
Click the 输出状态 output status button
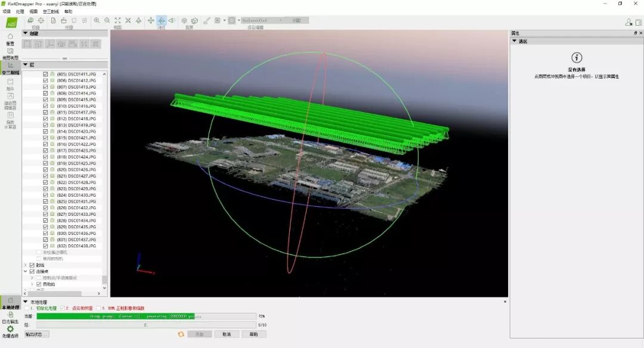point(36,334)
